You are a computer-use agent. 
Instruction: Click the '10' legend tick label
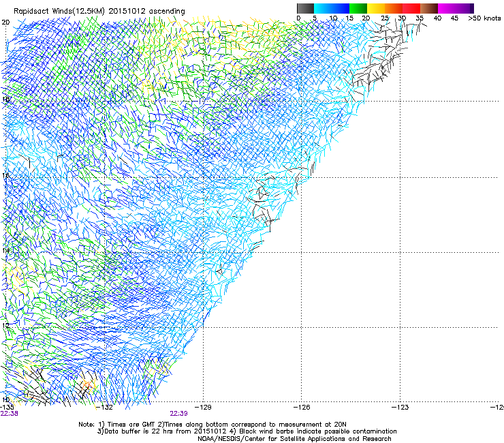pos(333,18)
